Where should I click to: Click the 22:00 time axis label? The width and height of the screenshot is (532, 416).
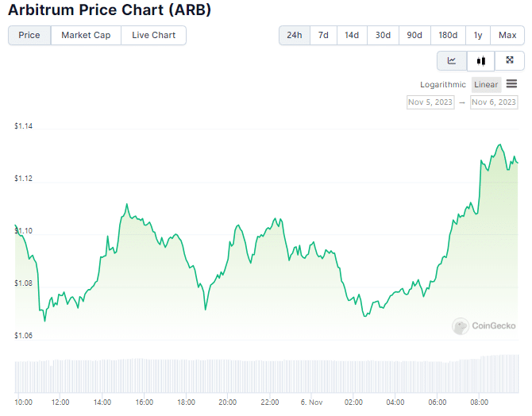(270, 403)
